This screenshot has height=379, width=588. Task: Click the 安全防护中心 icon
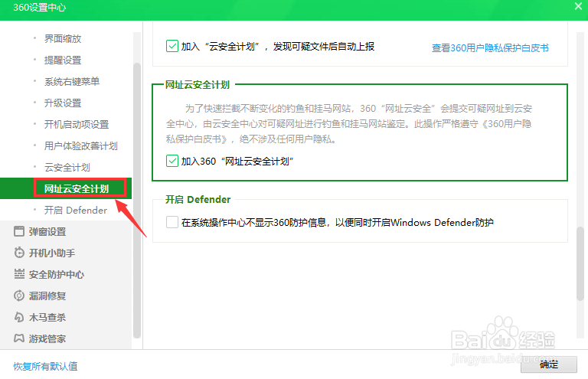coord(19,274)
